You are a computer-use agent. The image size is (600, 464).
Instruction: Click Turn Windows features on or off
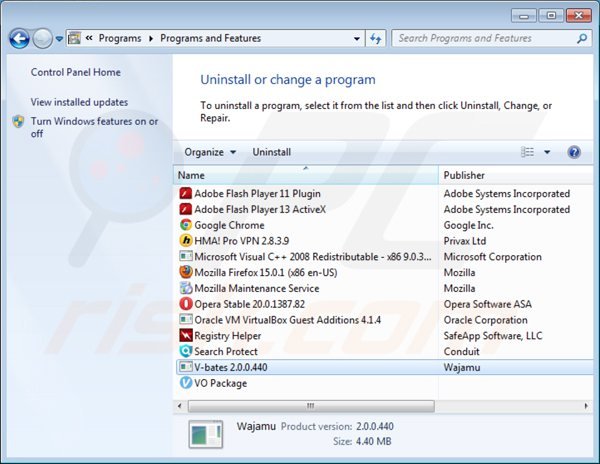(x=94, y=127)
